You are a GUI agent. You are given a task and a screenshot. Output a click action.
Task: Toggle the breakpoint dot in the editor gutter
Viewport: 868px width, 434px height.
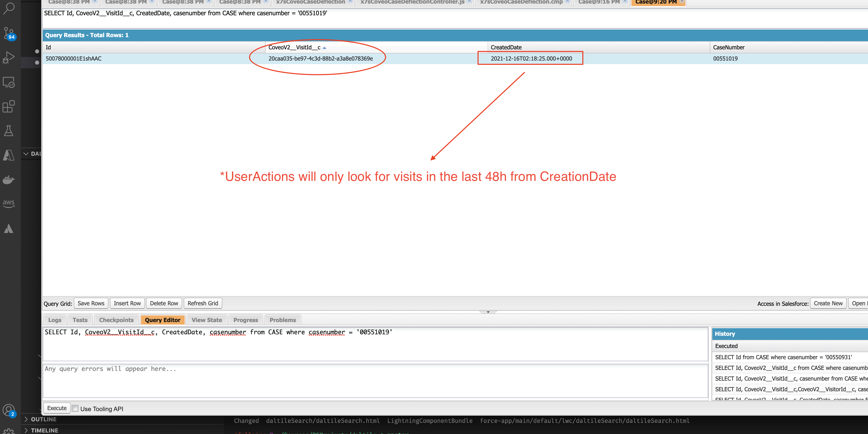(37, 52)
